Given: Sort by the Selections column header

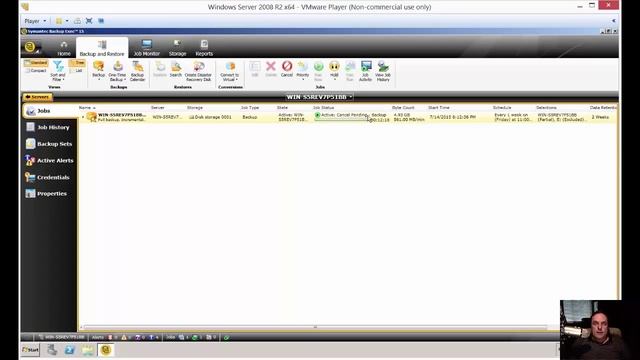Looking at the screenshot, I should coord(546,107).
